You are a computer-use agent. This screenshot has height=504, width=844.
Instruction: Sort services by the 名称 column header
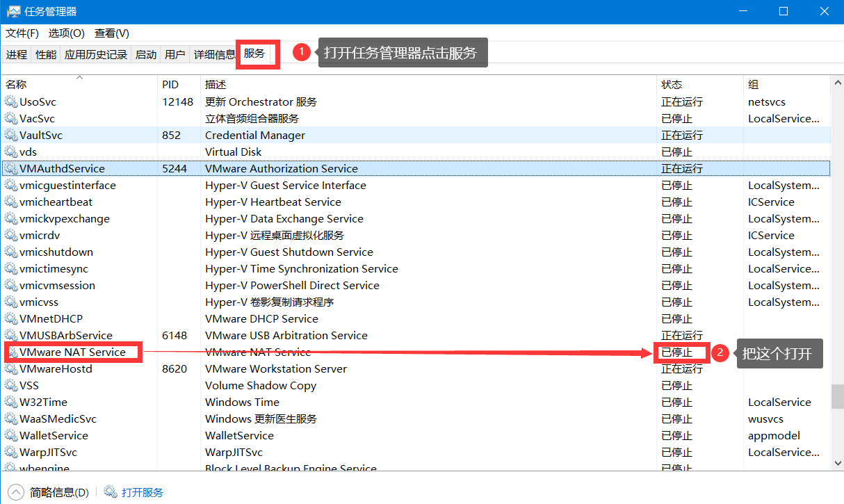click(79, 83)
